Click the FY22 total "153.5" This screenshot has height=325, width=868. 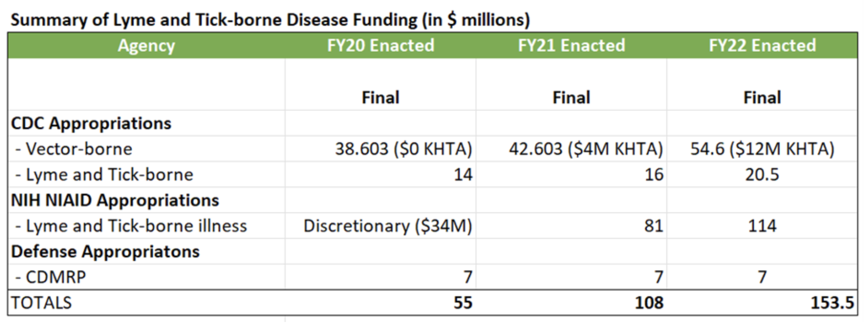point(832,303)
